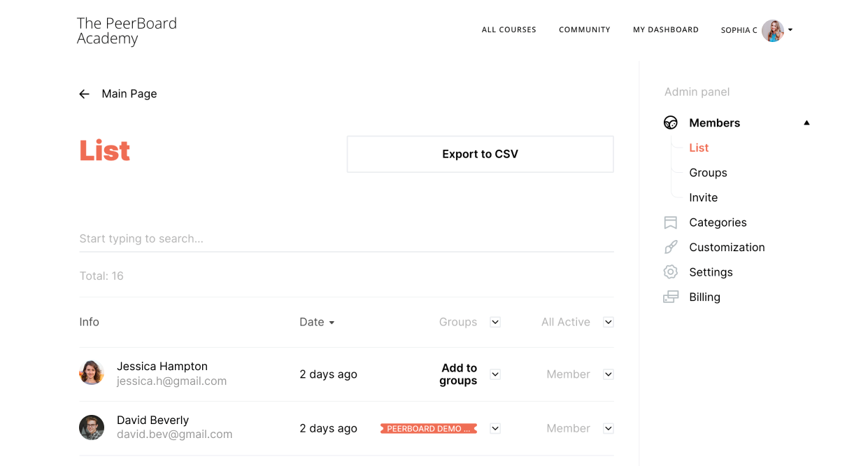Open the Invite link in sidebar
The image size is (868, 466).
click(704, 197)
